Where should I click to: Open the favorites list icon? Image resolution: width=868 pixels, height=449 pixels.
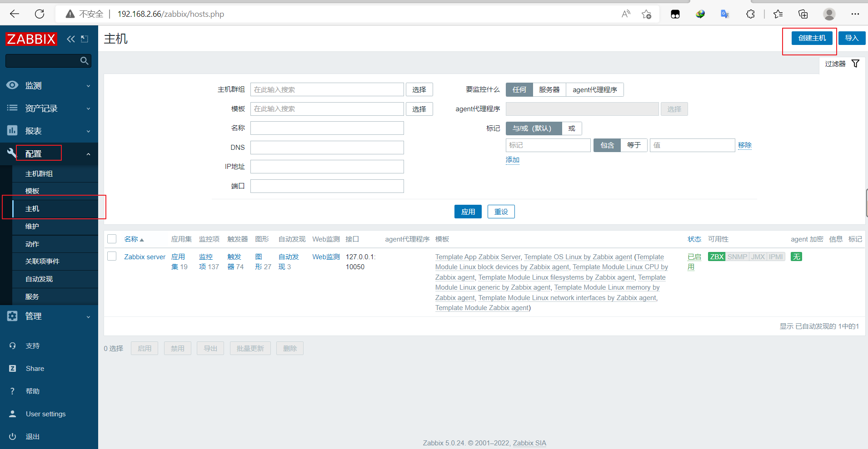pos(778,14)
